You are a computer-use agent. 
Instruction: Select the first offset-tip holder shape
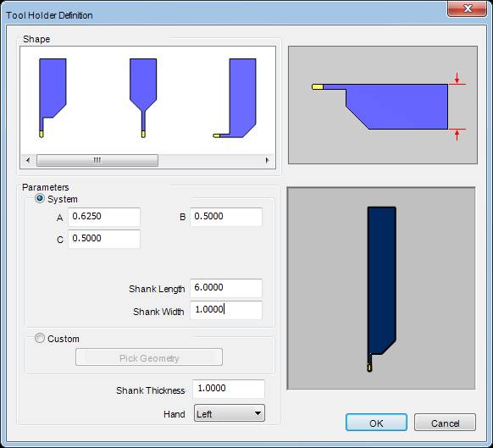[x=53, y=97]
